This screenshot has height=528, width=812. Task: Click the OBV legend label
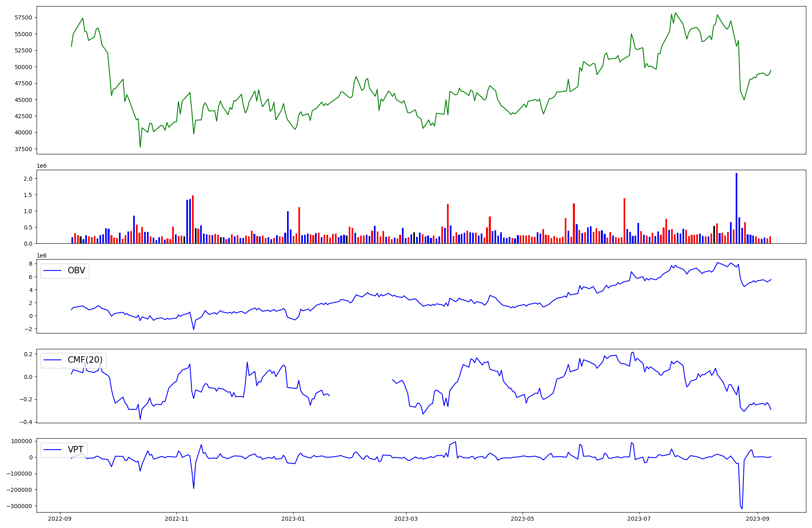coord(76,270)
